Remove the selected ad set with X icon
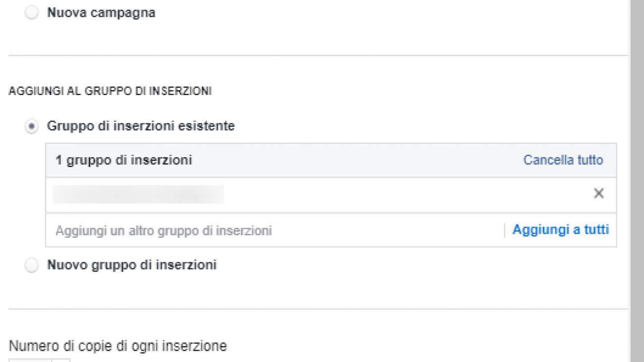 [598, 194]
